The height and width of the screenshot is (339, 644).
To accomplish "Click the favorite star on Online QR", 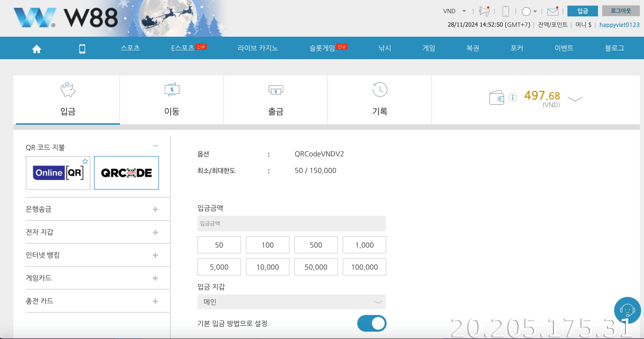I will tap(85, 161).
